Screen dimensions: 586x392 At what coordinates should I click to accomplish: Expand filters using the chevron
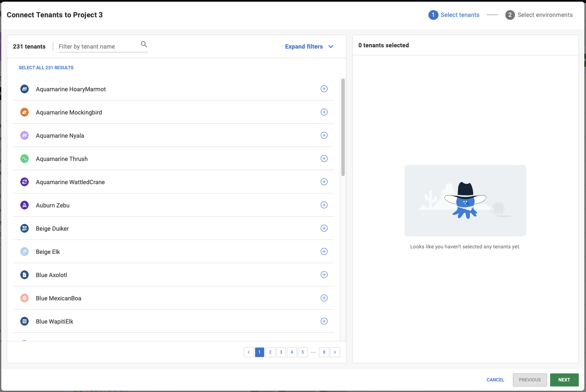tap(331, 46)
